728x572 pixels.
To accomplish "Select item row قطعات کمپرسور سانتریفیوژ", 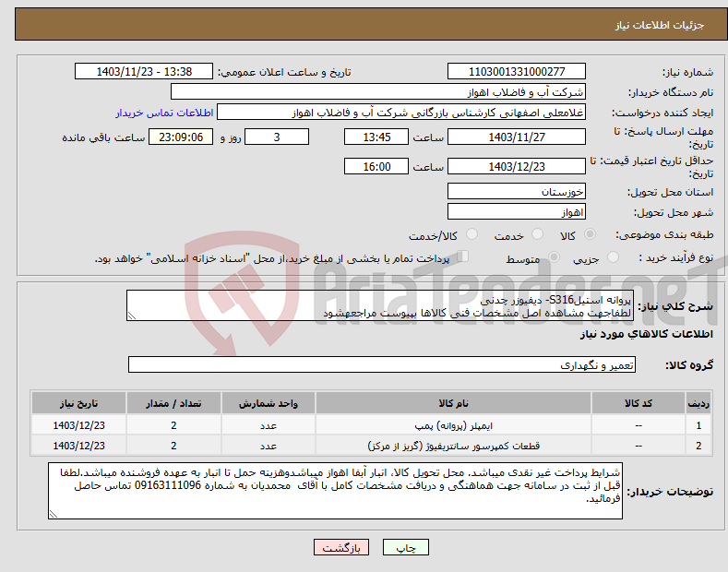I will click(371, 446).
